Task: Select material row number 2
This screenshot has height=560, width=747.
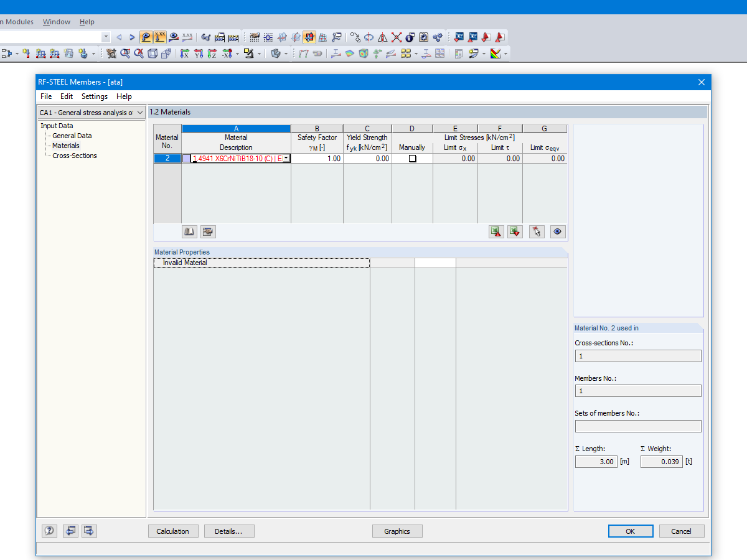Action: click(x=167, y=159)
